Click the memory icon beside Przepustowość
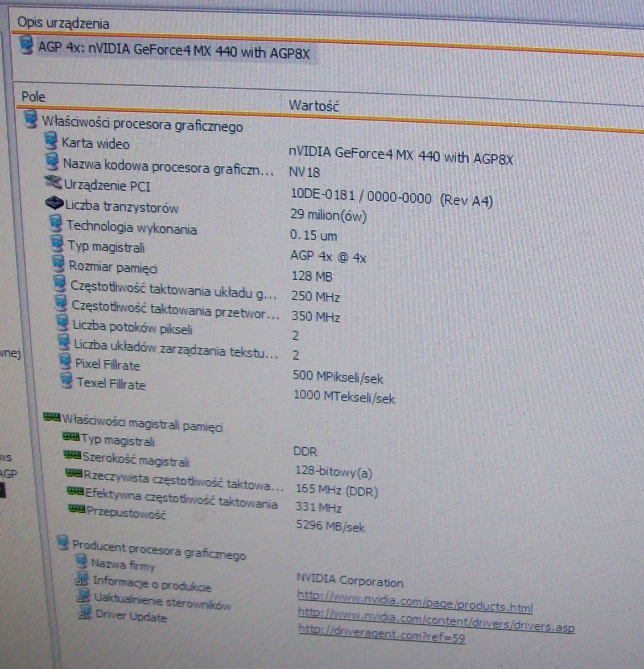This screenshot has height=669, width=644. [77, 508]
